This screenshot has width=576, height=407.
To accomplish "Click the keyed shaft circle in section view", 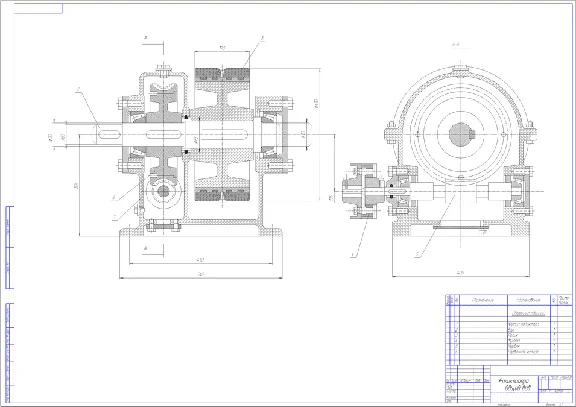I will tap(461, 134).
